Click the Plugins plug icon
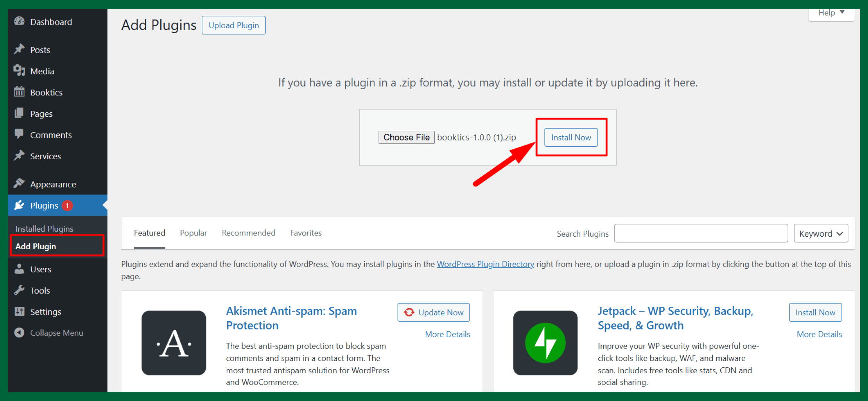The width and height of the screenshot is (868, 401). coord(19,205)
